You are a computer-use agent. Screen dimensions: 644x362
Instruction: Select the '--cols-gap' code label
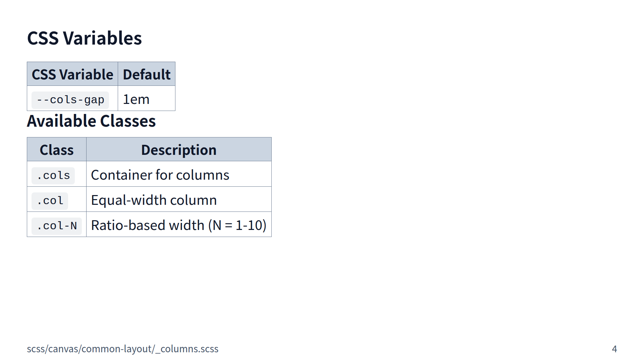click(70, 100)
